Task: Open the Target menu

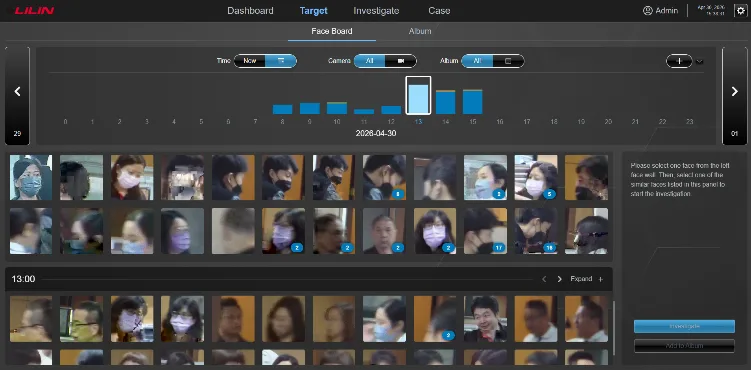Action: tap(314, 11)
